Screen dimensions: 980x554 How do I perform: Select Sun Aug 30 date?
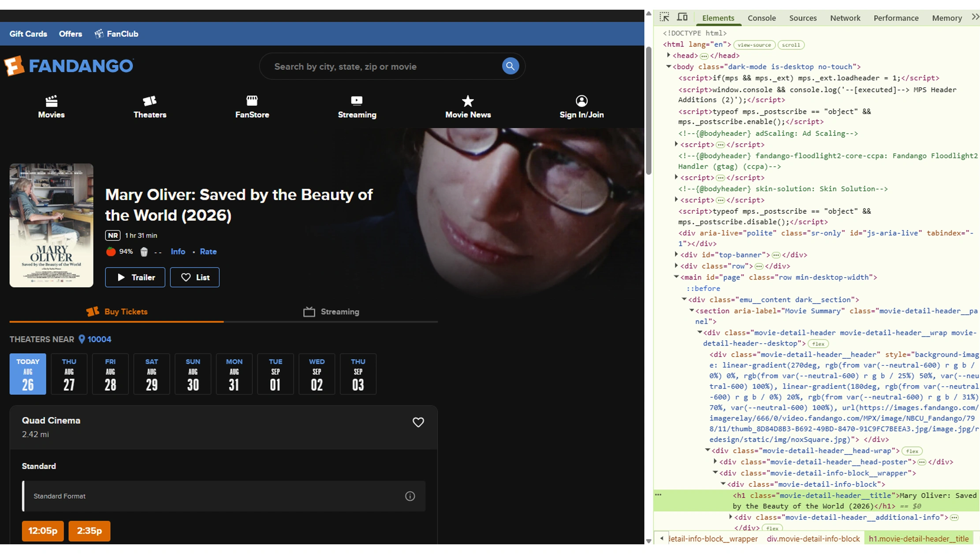[x=193, y=374]
